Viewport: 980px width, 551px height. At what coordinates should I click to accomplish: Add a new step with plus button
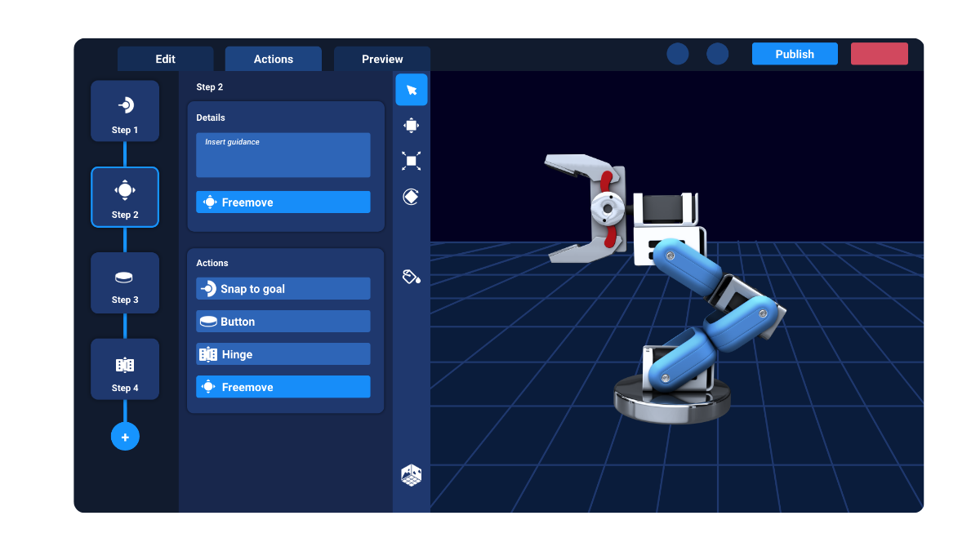coord(125,437)
